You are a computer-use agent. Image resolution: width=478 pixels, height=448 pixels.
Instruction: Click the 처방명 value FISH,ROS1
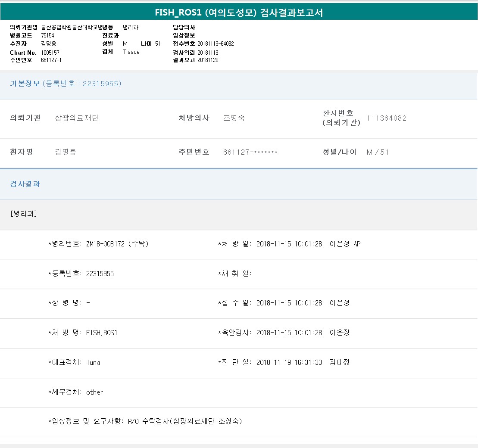point(102,333)
